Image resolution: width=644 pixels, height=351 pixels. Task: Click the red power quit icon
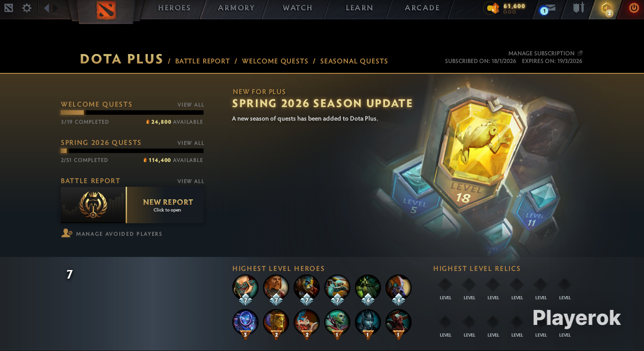pyautogui.click(x=634, y=8)
